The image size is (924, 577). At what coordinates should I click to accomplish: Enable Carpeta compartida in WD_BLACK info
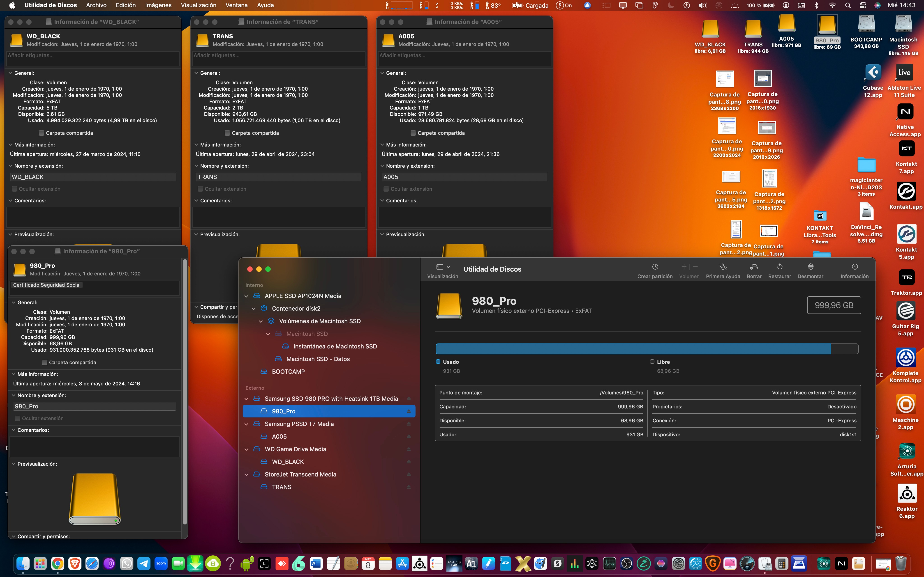(x=42, y=133)
